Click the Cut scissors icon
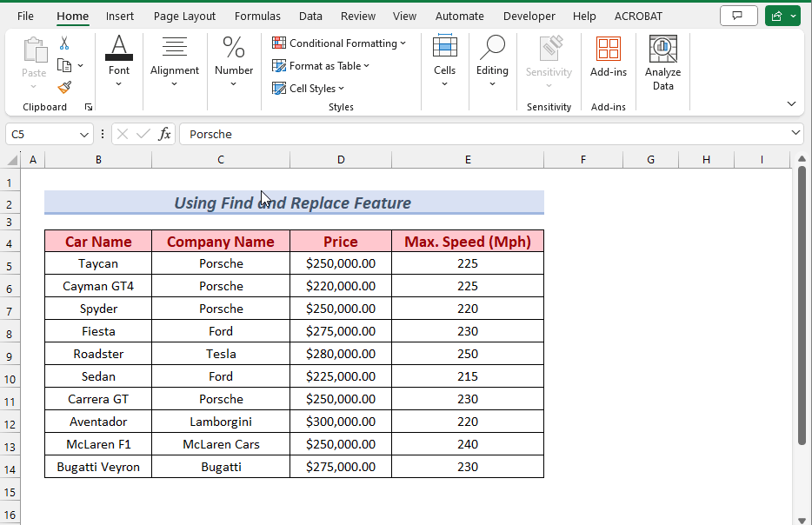This screenshot has height=525, width=812. [x=64, y=43]
